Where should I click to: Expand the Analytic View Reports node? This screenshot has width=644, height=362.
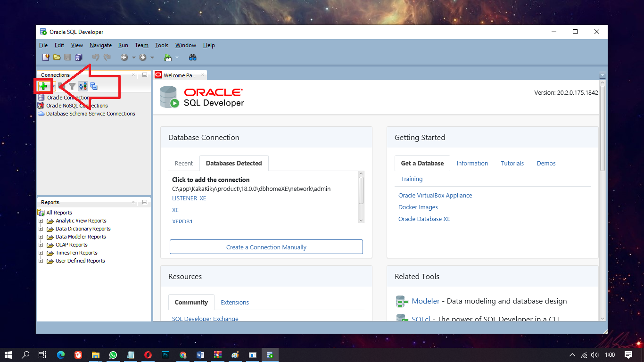click(x=41, y=221)
